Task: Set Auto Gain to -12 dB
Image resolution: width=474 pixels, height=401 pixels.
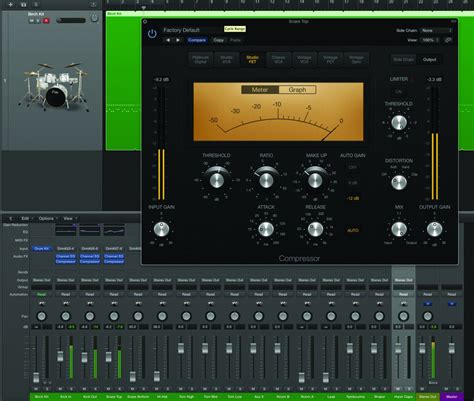Action: click(353, 198)
